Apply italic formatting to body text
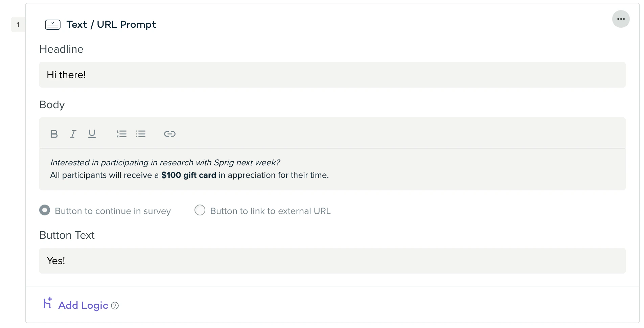 (x=73, y=134)
